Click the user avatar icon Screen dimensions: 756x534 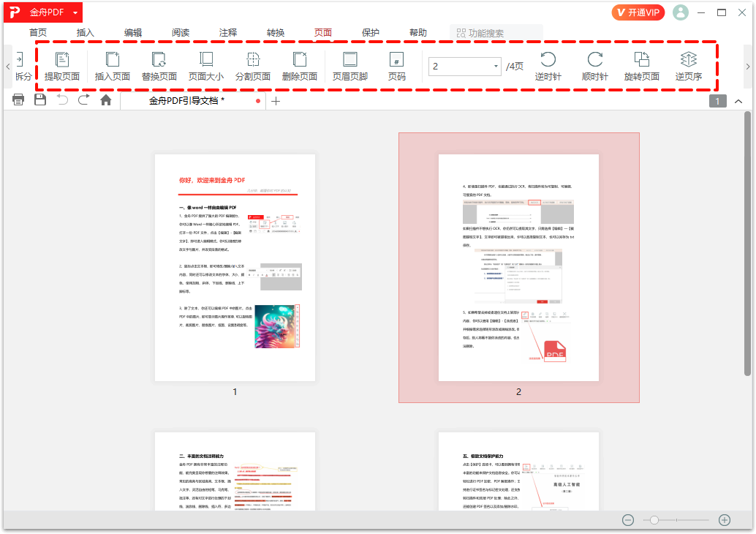click(680, 12)
